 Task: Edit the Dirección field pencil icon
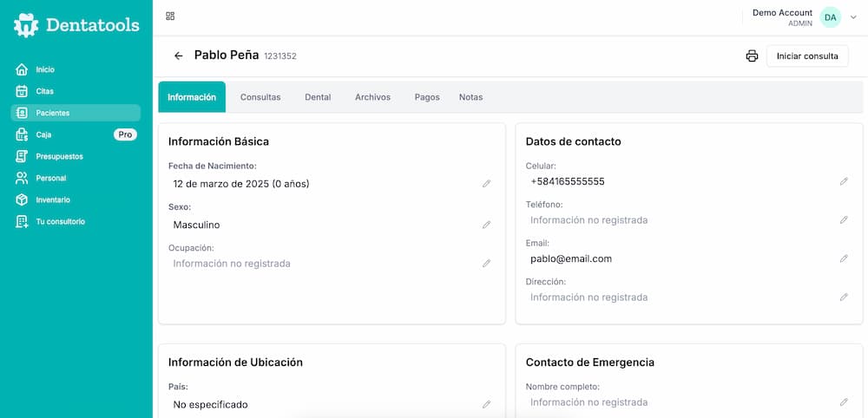click(x=844, y=297)
